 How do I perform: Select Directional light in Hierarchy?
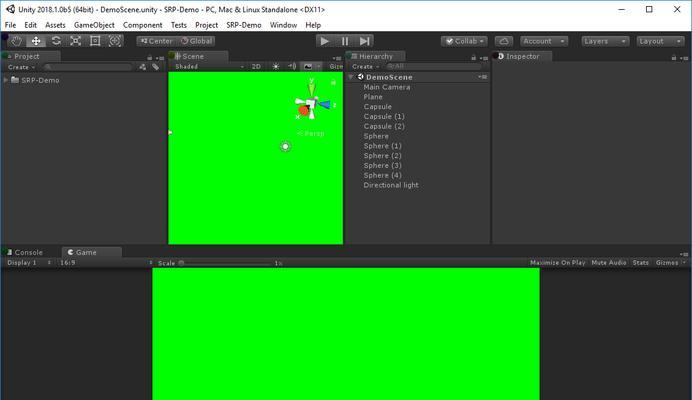pyautogui.click(x=391, y=185)
